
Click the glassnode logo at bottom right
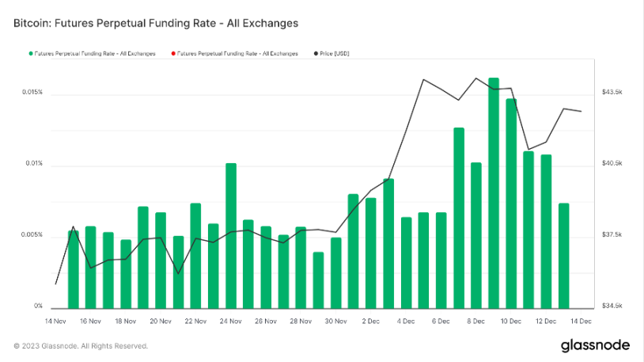coord(595,345)
